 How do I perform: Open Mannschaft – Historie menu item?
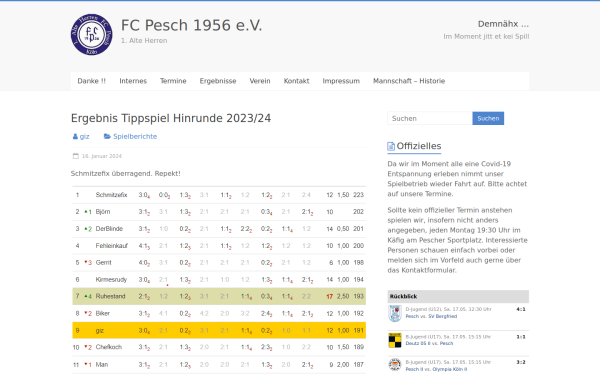pyautogui.click(x=409, y=81)
